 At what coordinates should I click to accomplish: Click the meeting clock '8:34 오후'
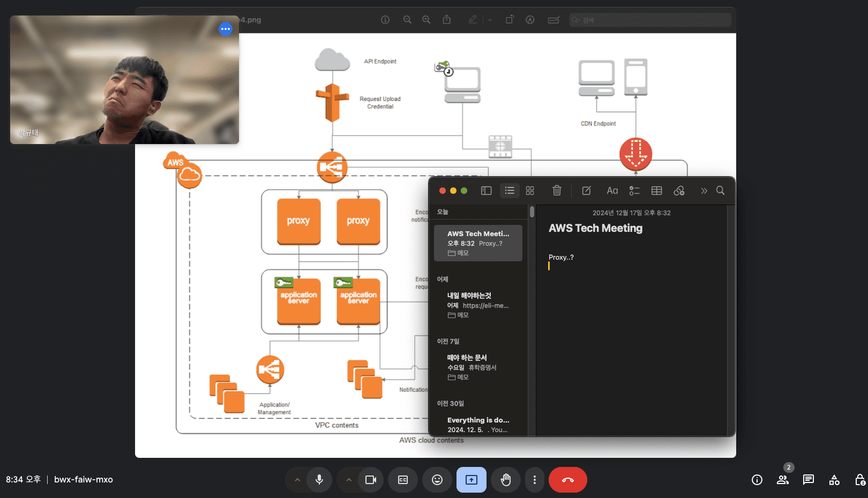[x=23, y=480]
